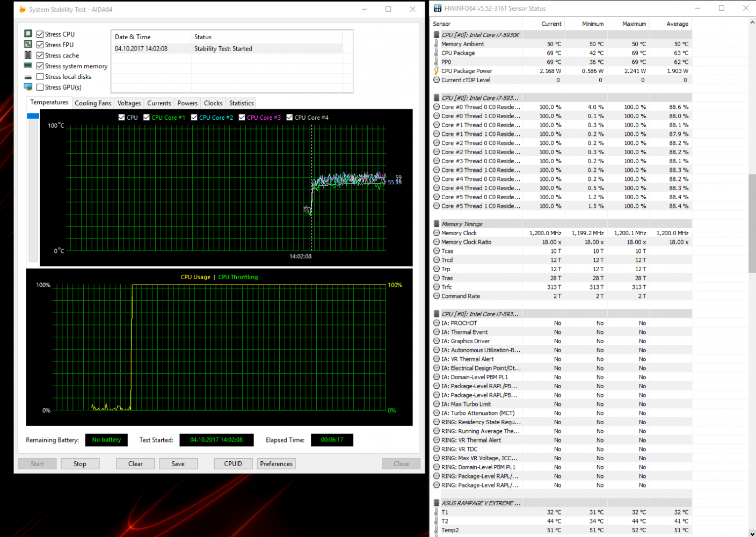The image size is (756, 537).
Task: Click the blue temperature graph scale slider
Action: (x=33, y=116)
